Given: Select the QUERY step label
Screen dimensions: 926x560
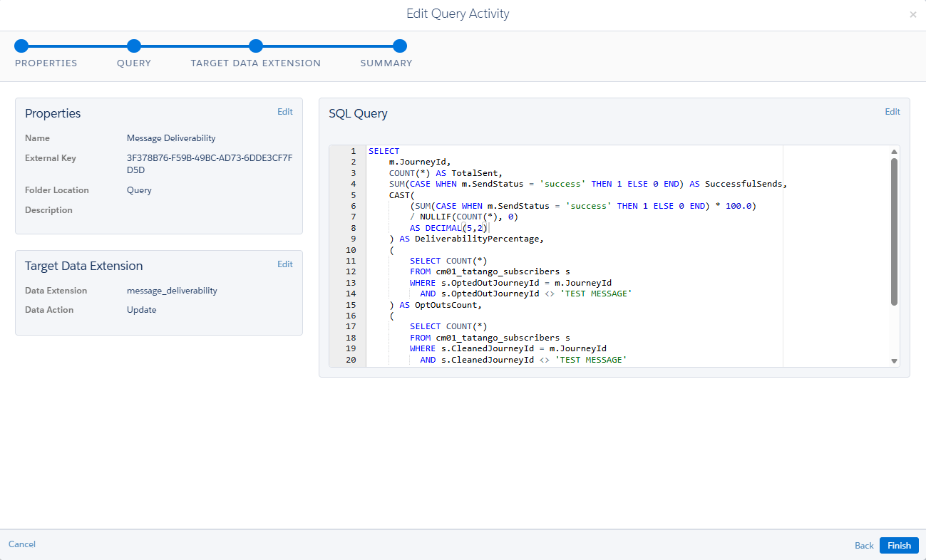Looking at the screenshot, I should click(x=134, y=63).
